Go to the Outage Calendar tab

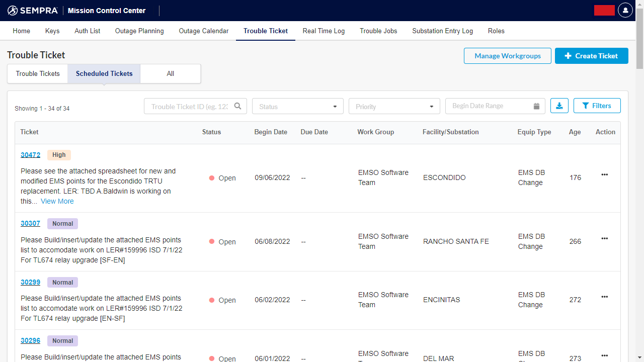[x=203, y=31]
